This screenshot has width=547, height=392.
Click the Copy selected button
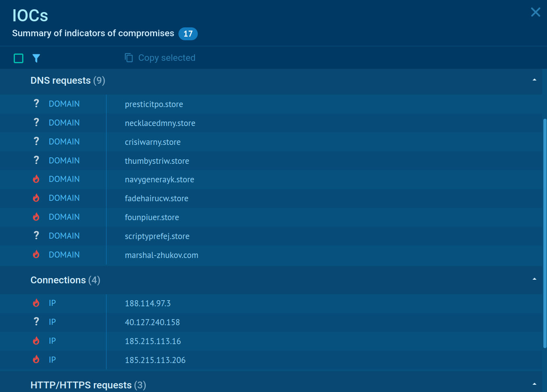[x=166, y=58]
